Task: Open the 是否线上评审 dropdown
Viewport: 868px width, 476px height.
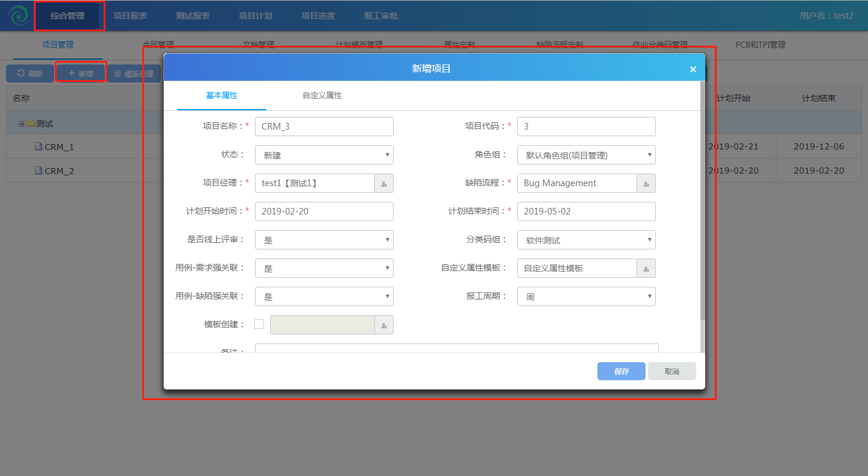Action: pyautogui.click(x=324, y=240)
